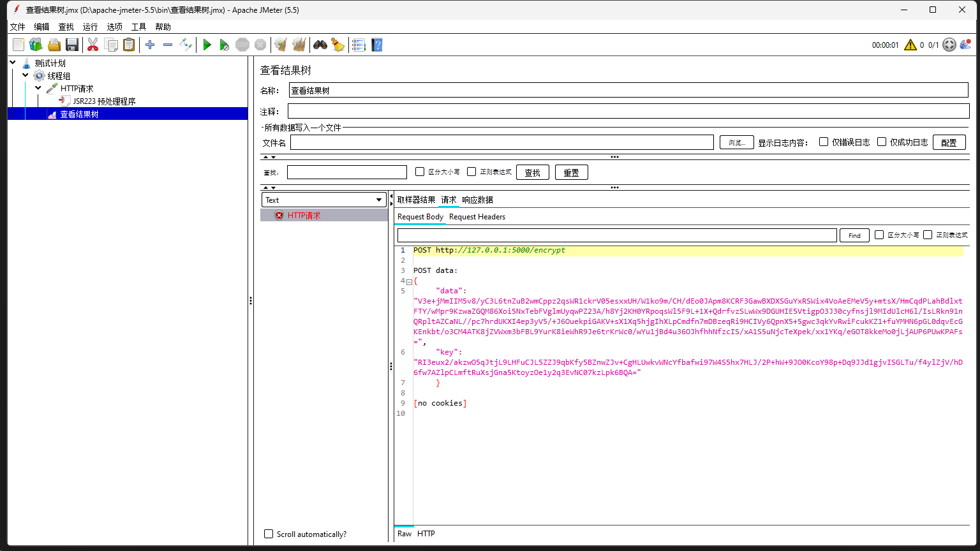
Task: Click the 文件名 input field
Action: tap(501, 142)
